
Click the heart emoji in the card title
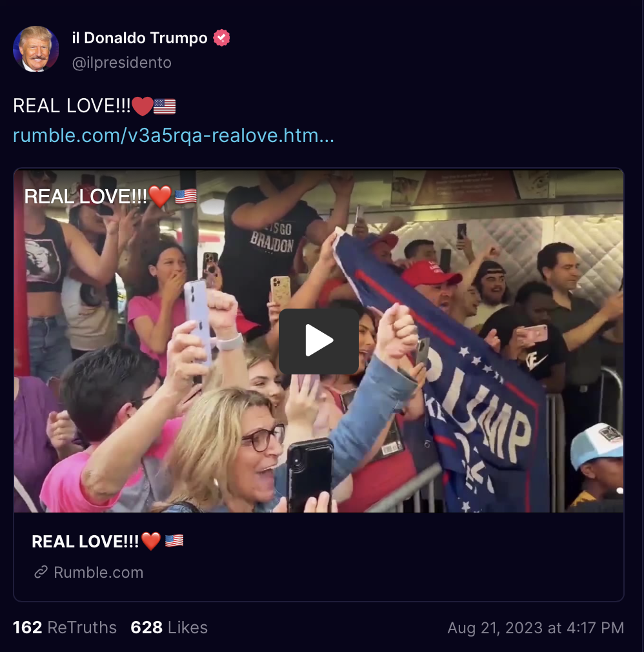coord(150,542)
